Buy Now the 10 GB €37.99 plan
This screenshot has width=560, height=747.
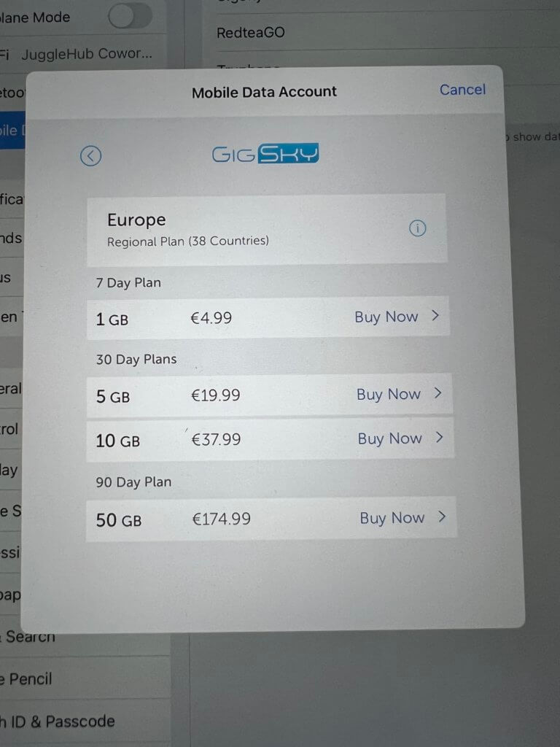(390, 438)
